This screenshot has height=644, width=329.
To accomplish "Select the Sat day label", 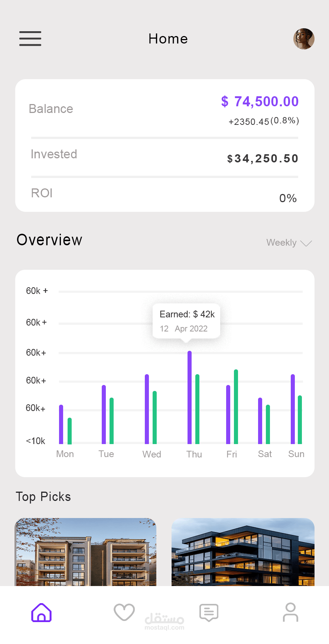I will pyautogui.click(x=265, y=454).
